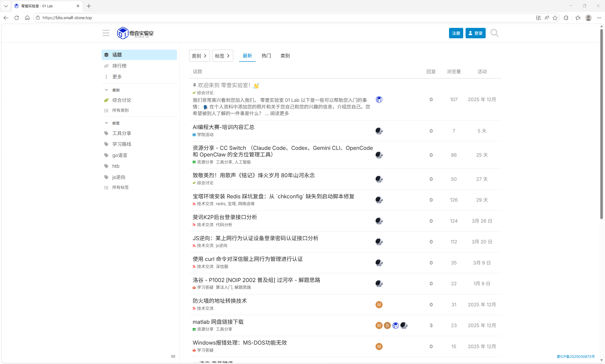Collapse the 类别 sidebar section
Viewport: 605px width, 364px height.
[x=106, y=90]
